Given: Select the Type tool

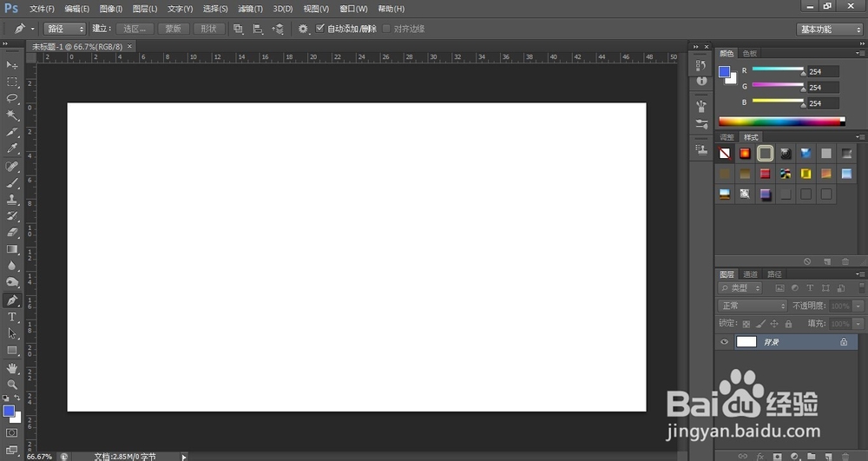Looking at the screenshot, I should coord(11,317).
